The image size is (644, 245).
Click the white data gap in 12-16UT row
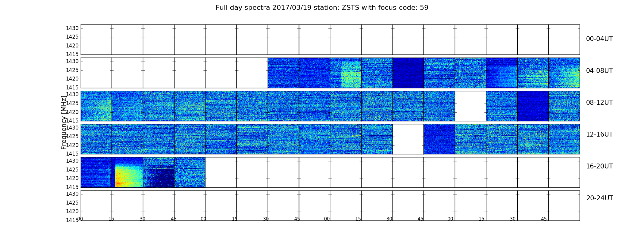408,139
